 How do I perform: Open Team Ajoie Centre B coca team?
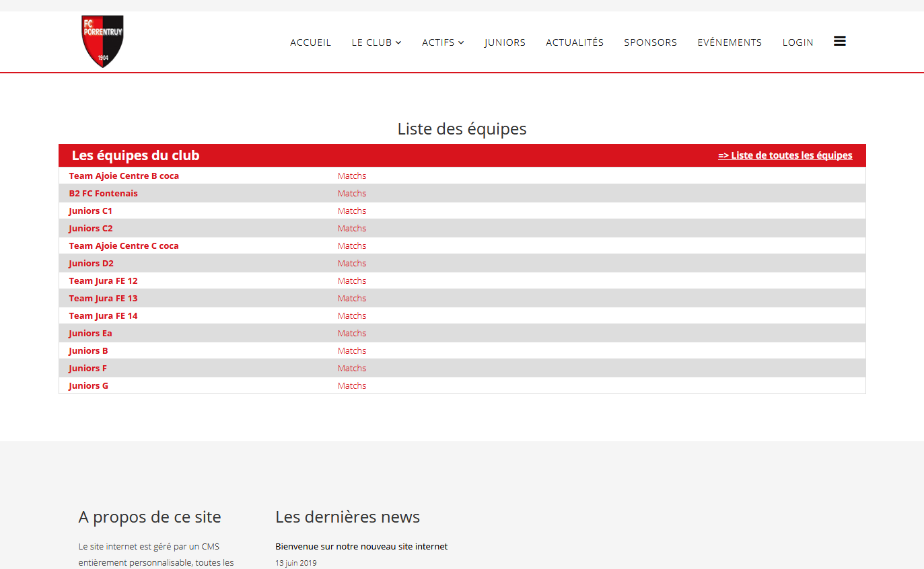click(124, 176)
